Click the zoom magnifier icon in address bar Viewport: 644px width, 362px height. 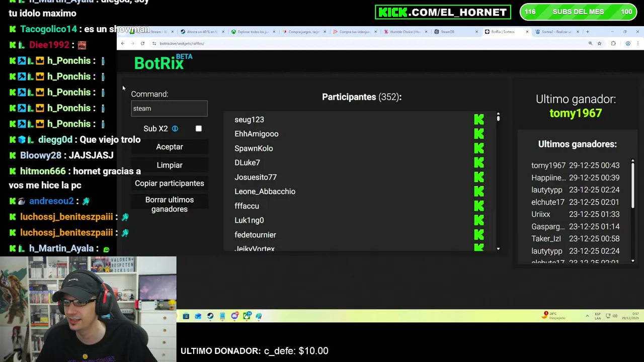click(590, 44)
